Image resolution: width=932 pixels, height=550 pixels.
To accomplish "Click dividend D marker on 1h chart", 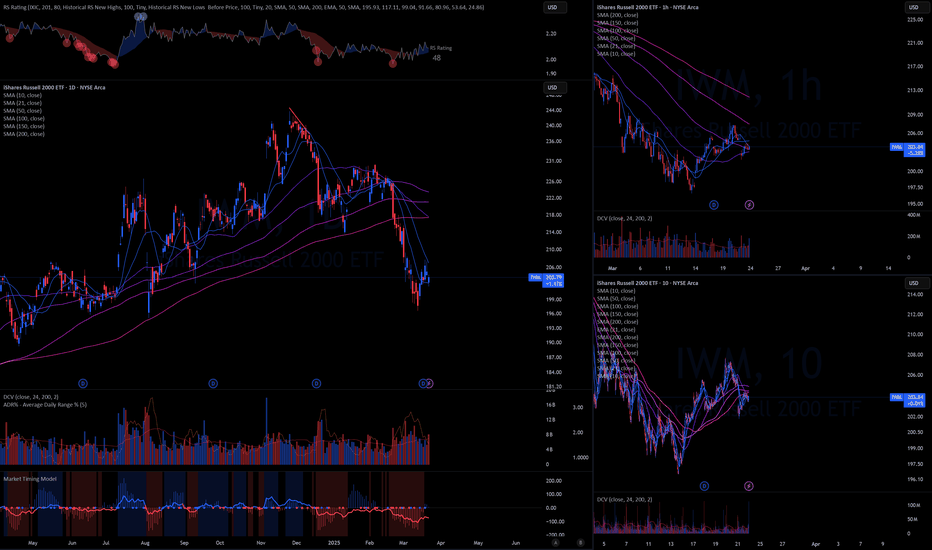I will (x=714, y=205).
